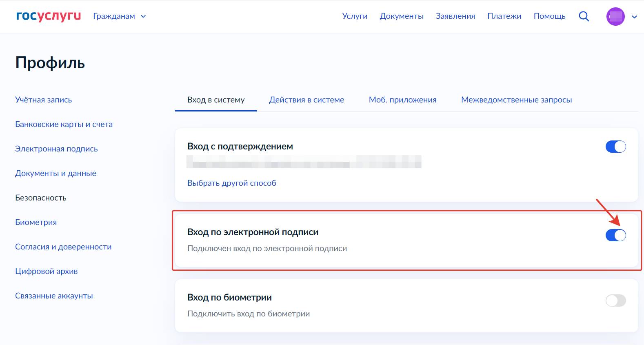Click the Профиль page heading

50,63
